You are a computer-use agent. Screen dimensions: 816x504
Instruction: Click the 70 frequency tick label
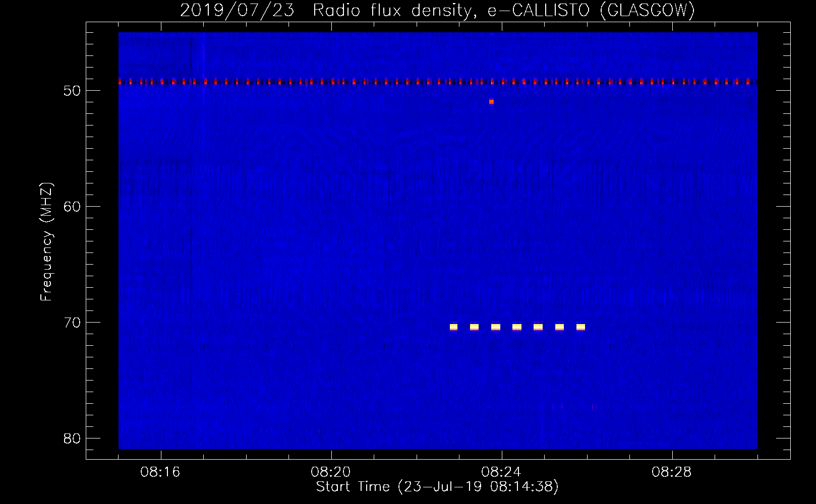tap(72, 323)
